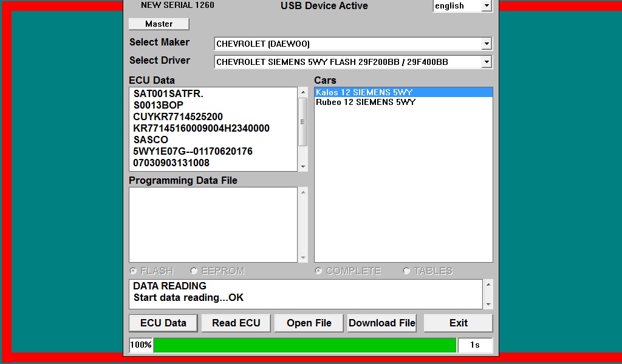Click the ECU Data scrollbar thumb

click(x=303, y=122)
